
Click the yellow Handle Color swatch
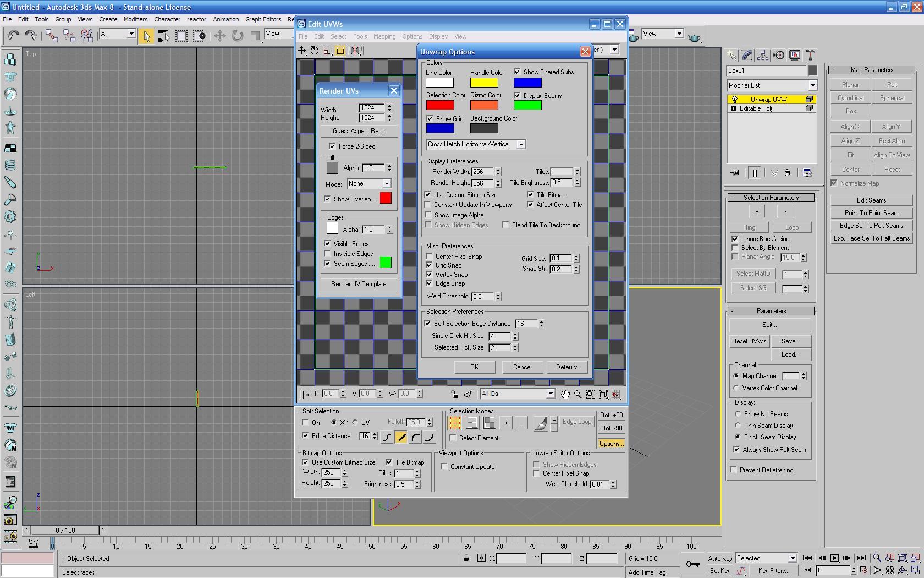484,83
